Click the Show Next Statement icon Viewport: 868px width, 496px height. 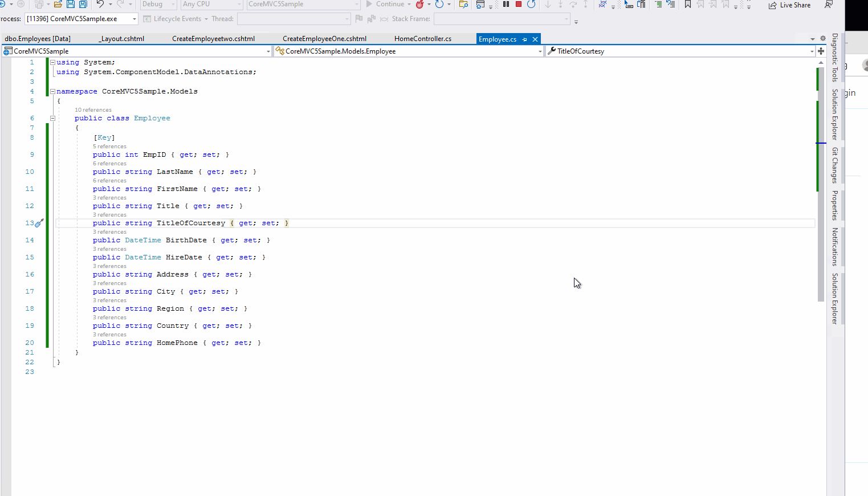tap(628, 4)
